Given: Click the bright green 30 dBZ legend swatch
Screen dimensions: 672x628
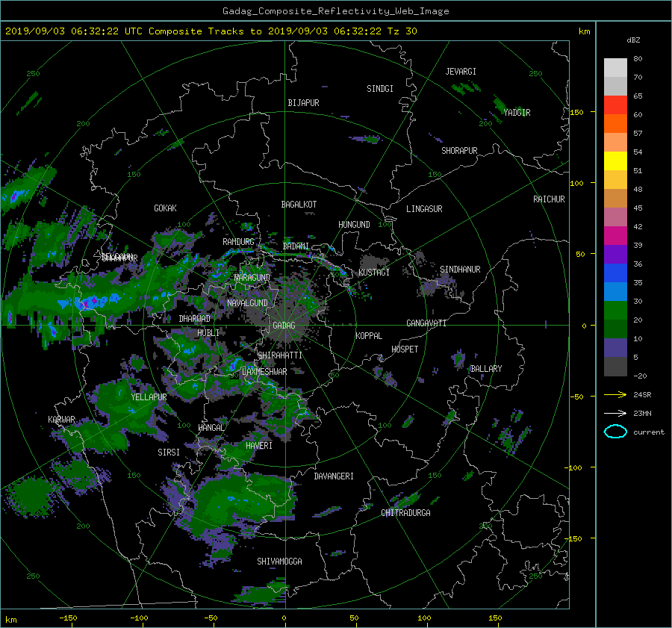Looking at the screenshot, I should click(615, 310).
